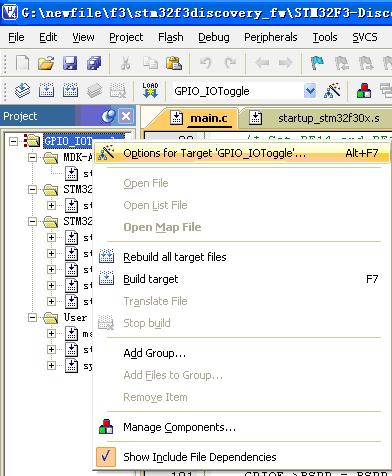
Task: Click the Cut scissors icon
Action: (x=125, y=63)
